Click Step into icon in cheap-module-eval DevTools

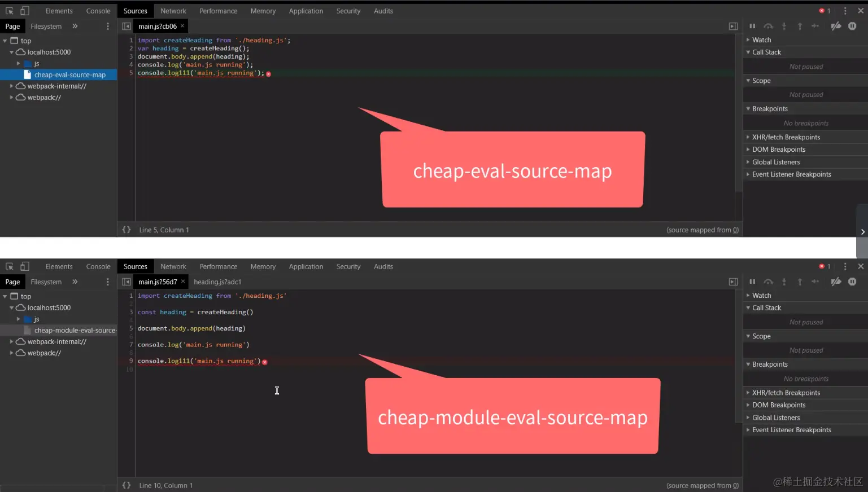(784, 282)
